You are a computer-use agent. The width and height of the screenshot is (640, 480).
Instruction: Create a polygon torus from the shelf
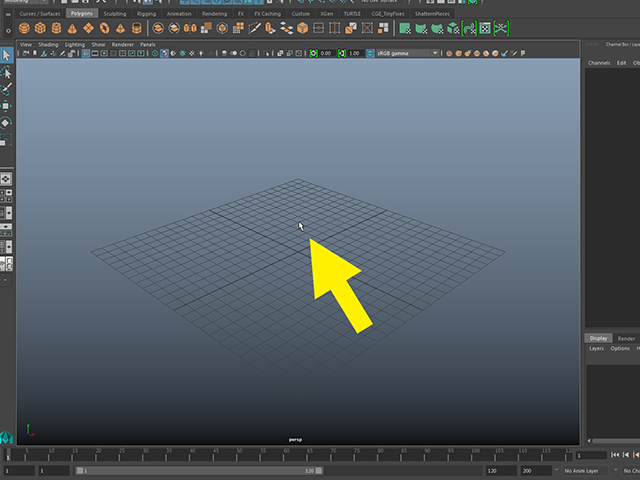[105, 28]
